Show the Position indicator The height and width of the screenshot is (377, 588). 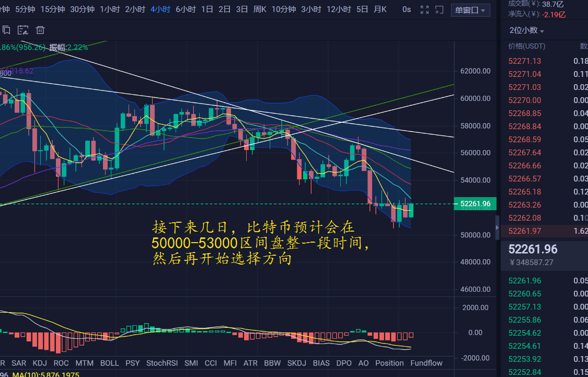pos(389,363)
